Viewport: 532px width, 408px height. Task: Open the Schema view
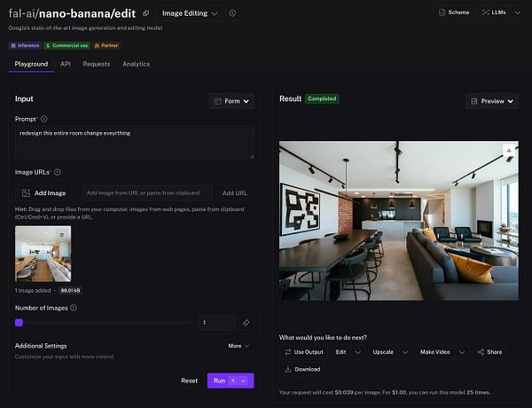pos(454,12)
